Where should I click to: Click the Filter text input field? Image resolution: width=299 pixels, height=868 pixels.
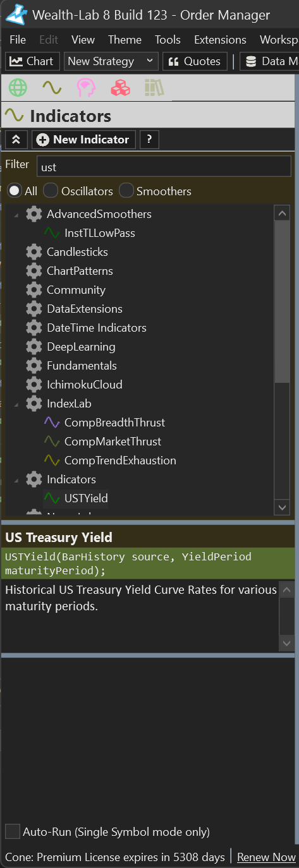point(164,167)
